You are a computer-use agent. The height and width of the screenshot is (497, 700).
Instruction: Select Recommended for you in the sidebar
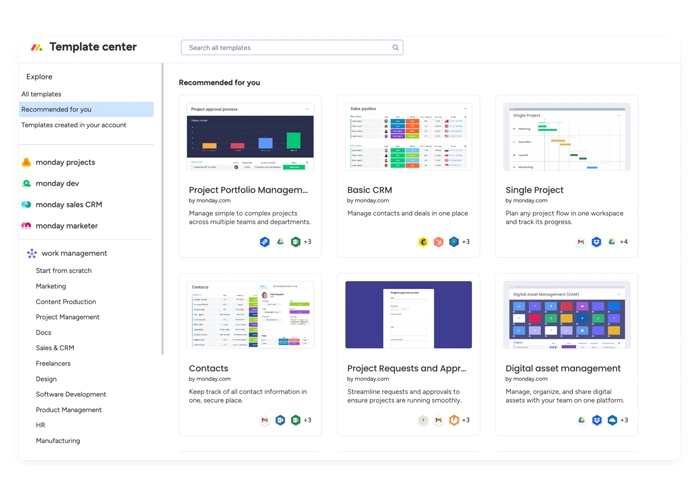pyautogui.click(x=86, y=109)
